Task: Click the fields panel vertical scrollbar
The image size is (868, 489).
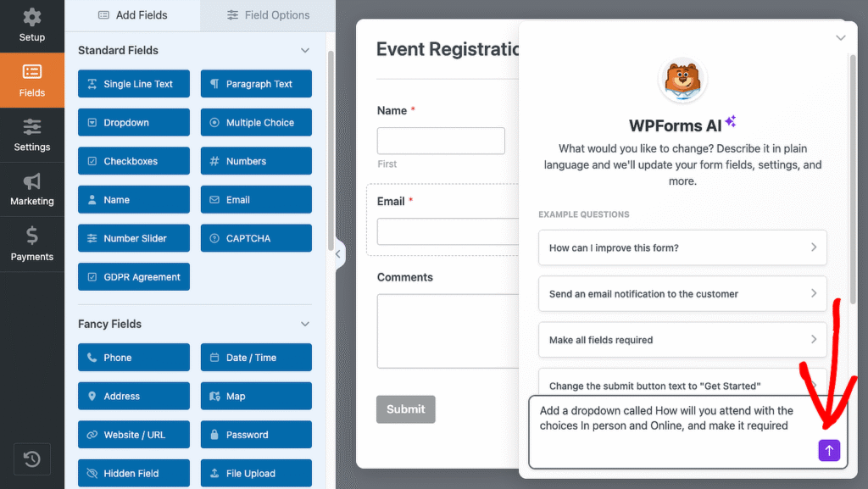Action: point(331,151)
